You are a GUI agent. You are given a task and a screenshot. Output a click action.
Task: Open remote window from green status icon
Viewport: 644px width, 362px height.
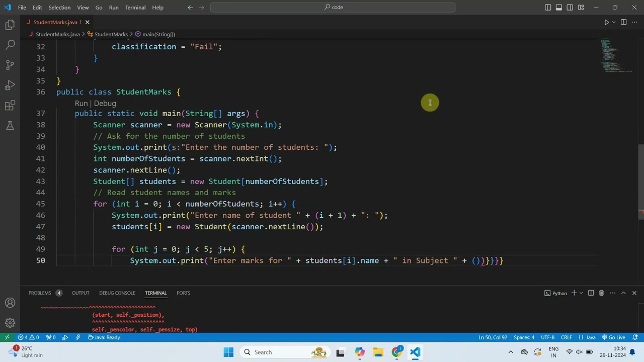tap(7, 337)
